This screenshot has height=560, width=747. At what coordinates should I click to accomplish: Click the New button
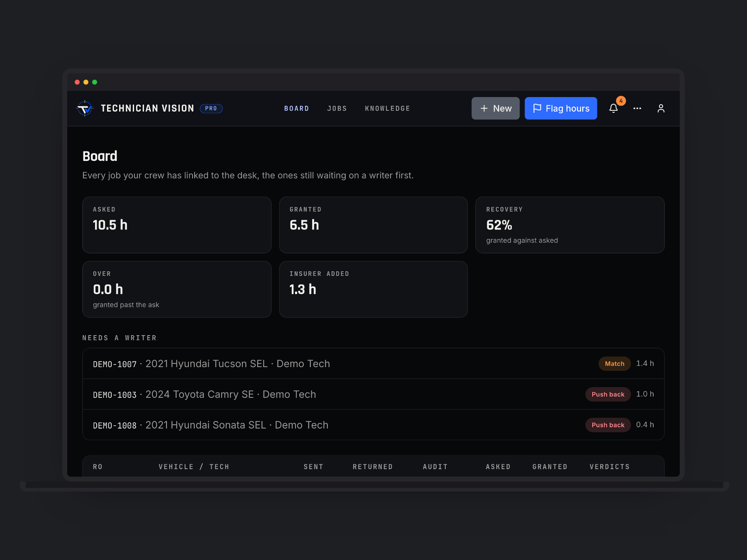point(496,108)
